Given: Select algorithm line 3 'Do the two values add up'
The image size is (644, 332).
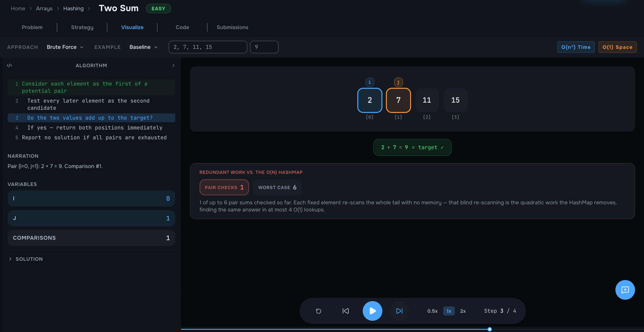Looking at the screenshot, I should tap(91, 118).
